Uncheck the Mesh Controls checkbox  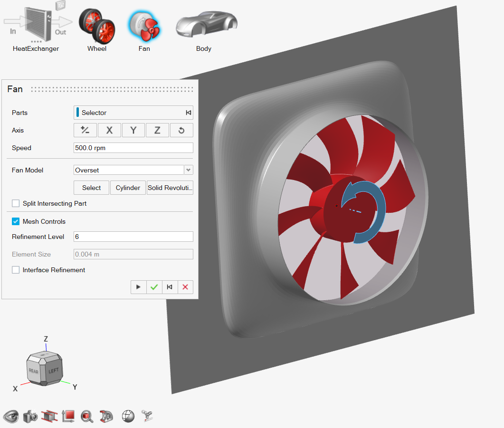(x=16, y=221)
